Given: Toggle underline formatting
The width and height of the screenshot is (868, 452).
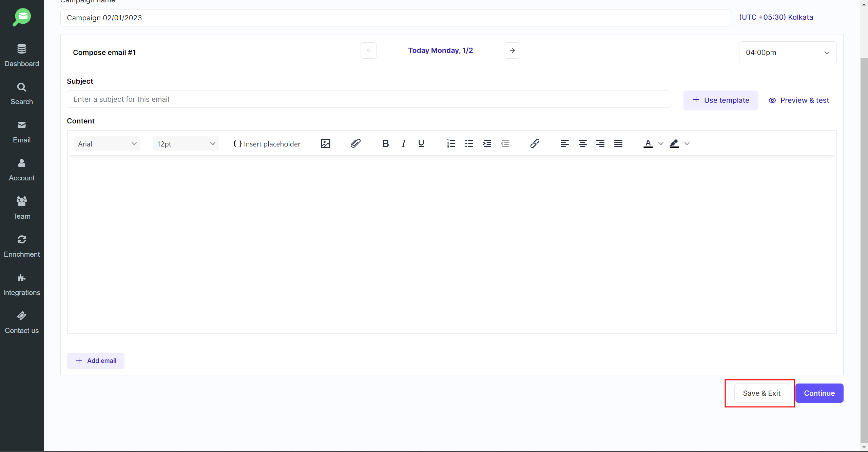Looking at the screenshot, I should pos(421,143).
